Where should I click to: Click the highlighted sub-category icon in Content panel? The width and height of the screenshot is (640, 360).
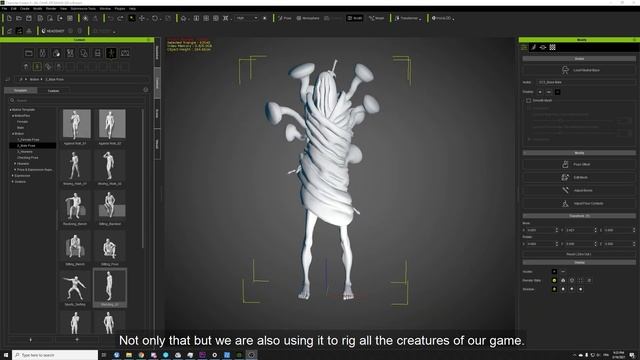[x=37, y=67]
